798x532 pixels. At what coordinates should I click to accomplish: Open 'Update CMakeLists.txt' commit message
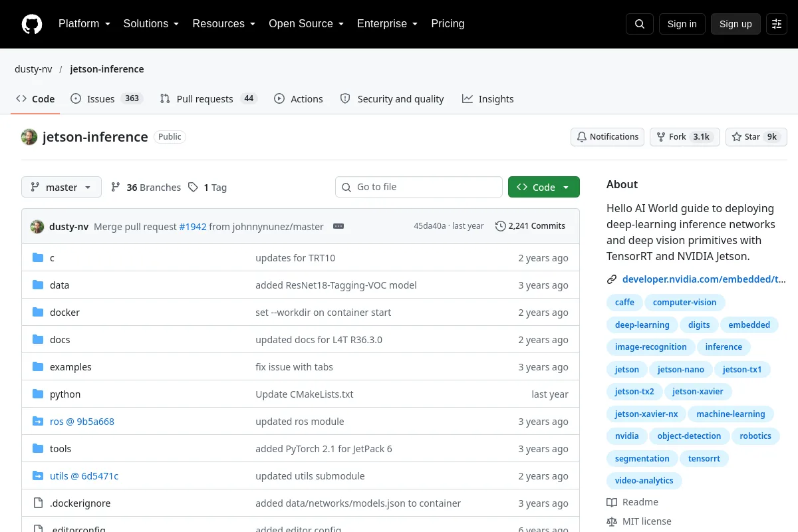click(x=305, y=394)
